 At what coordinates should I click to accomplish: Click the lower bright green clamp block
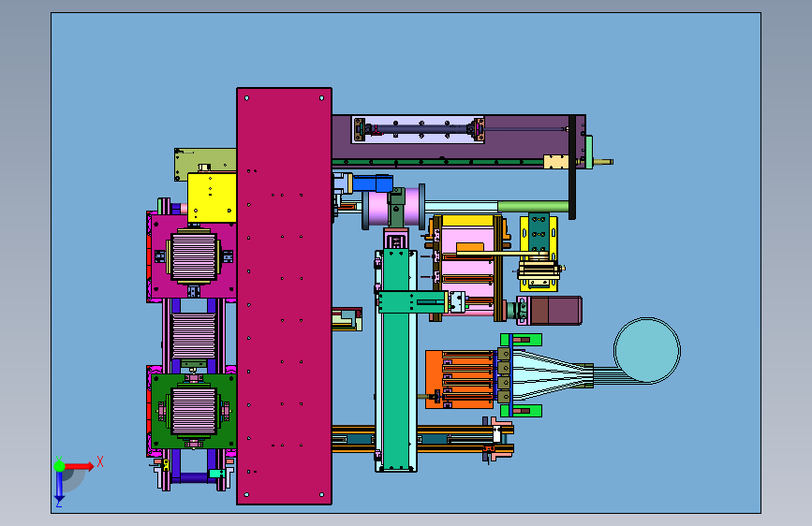[x=521, y=411]
